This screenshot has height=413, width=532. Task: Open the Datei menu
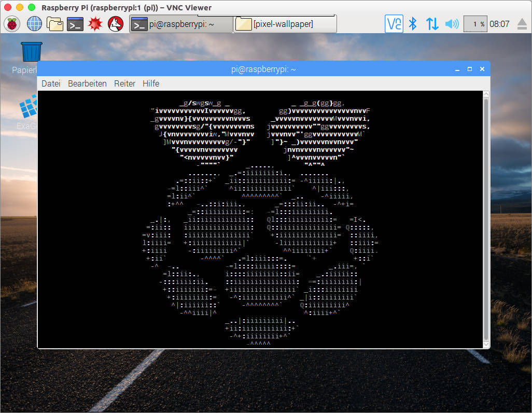point(51,83)
